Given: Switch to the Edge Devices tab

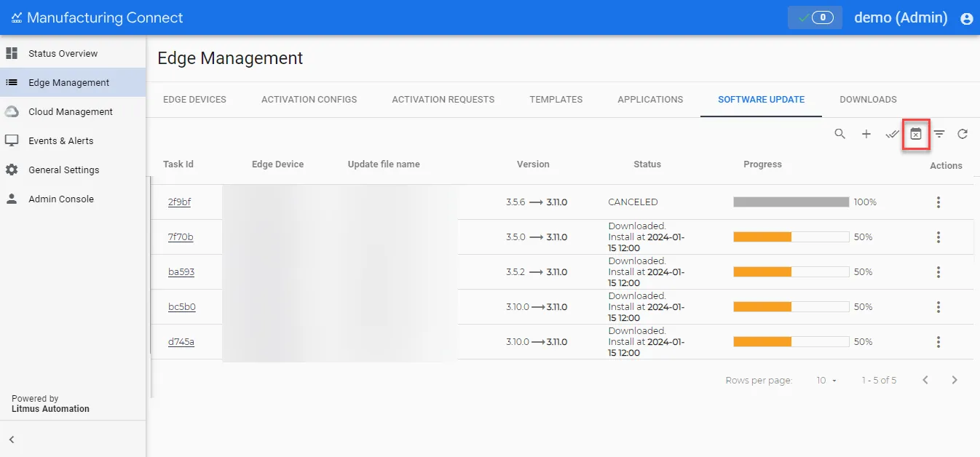Looking at the screenshot, I should tap(194, 100).
